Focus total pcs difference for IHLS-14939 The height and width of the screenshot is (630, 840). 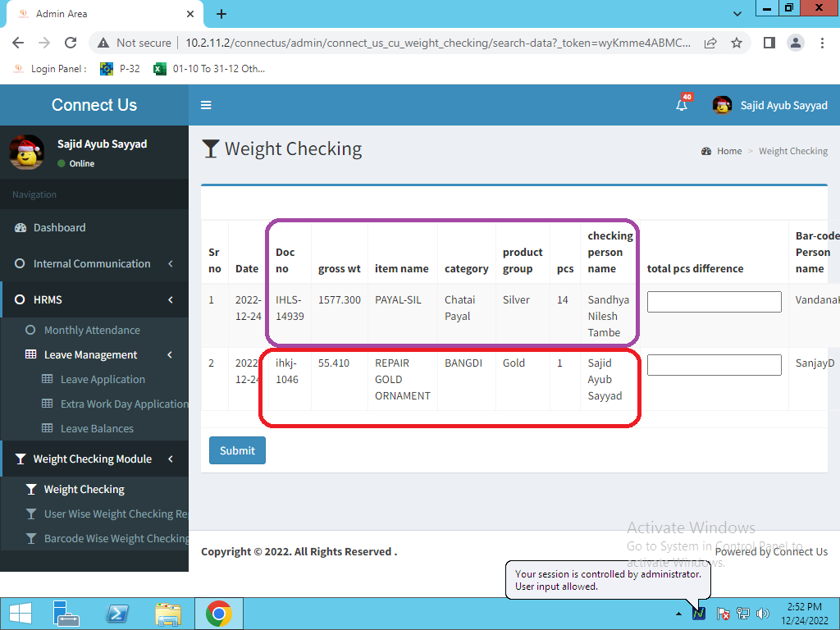[714, 302]
